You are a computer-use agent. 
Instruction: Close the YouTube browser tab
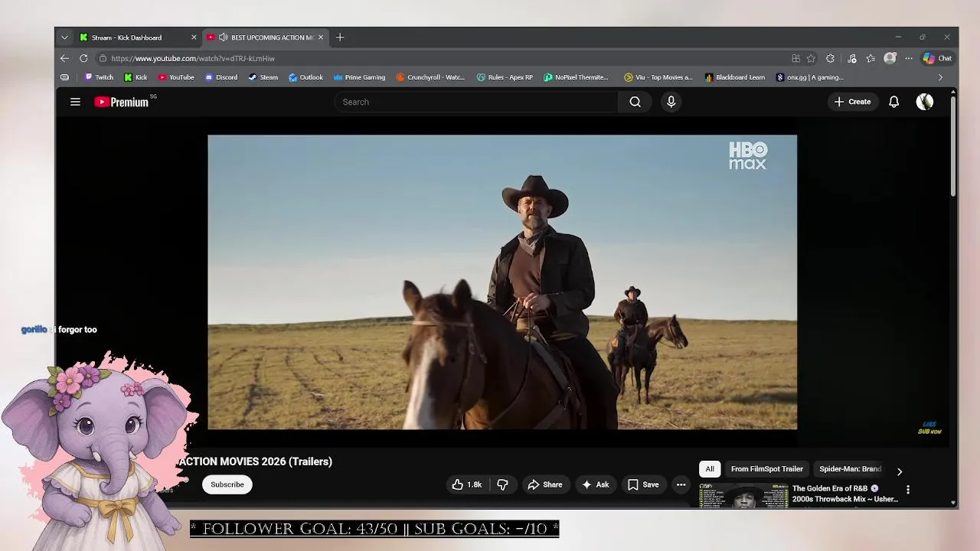point(321,37)
